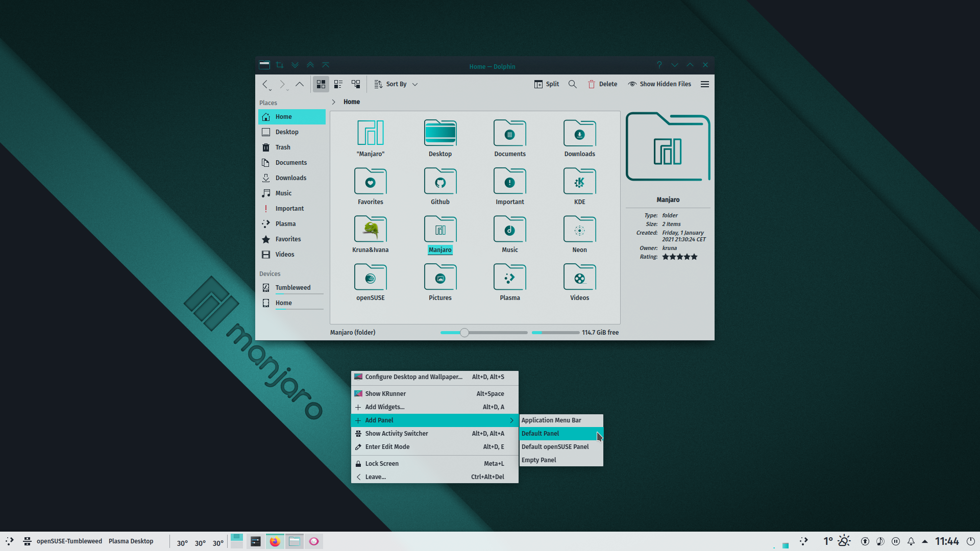Open Videos in Places sidebar
This screenshot has width=980, height=551.
click(292, 255)
